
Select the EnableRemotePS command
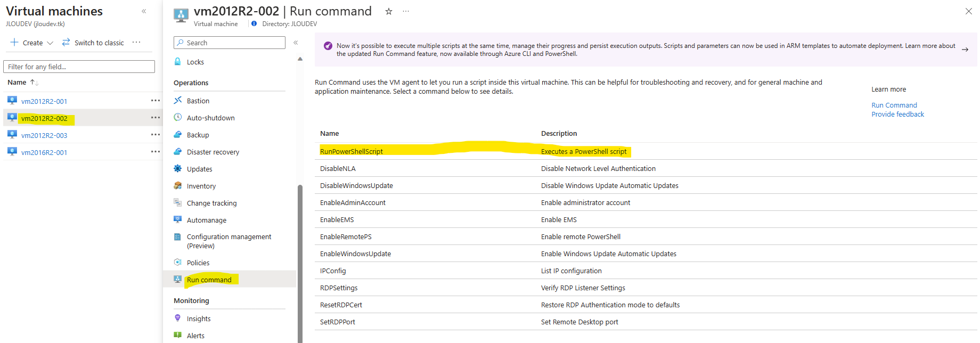[346, 237]
